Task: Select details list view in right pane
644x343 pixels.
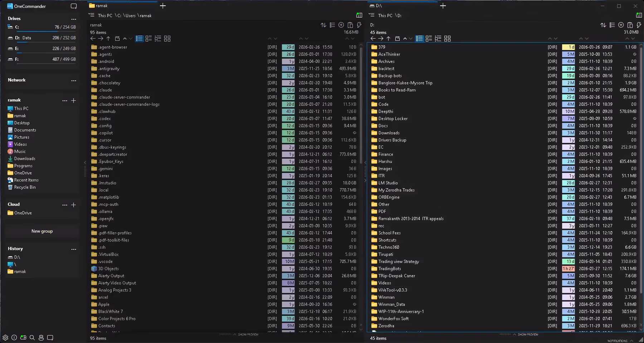Action: [419, 39]
